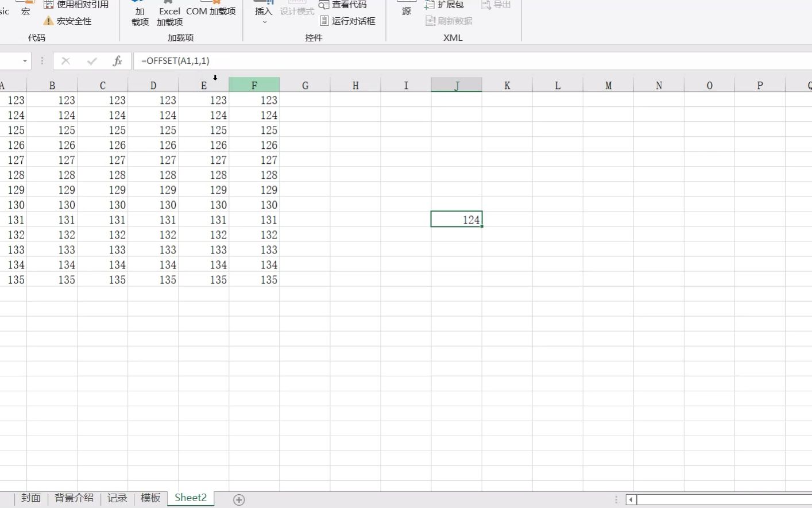Open the 宏 macros dialog
812x508 pixels.
(x=25, y=8)
